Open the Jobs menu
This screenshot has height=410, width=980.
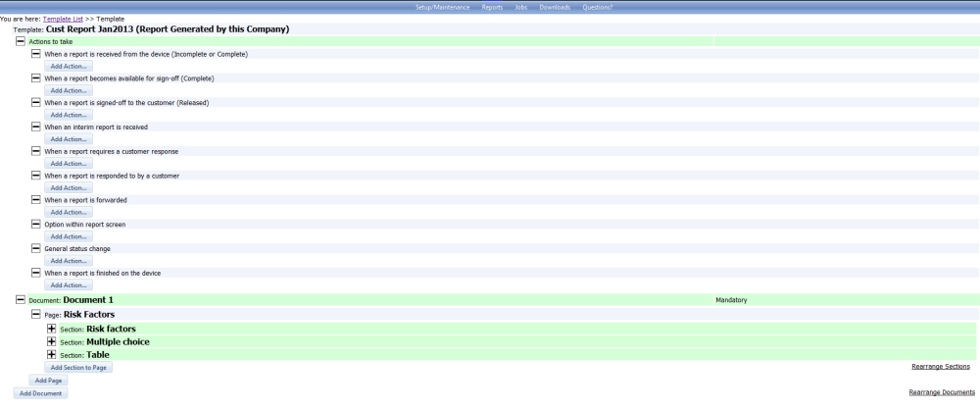pos(521,7)
